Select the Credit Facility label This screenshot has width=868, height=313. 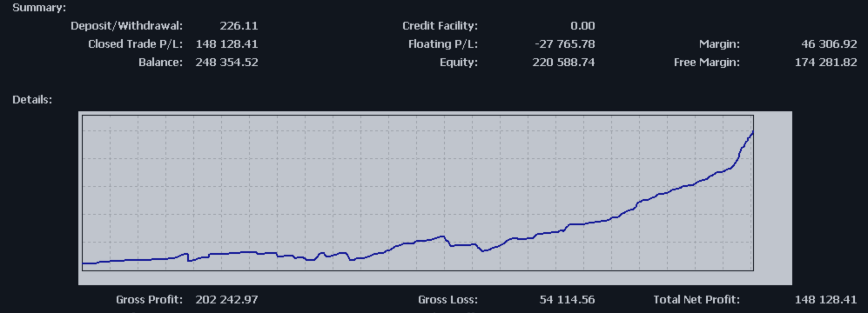(440, 26)
